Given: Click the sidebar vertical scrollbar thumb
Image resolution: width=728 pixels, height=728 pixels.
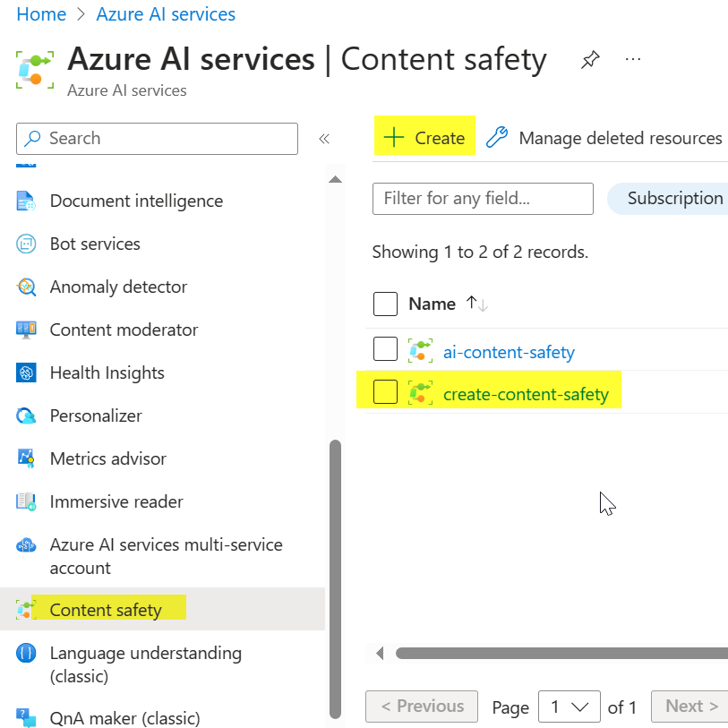Looking at the screenshot, I should pos(335,579).
